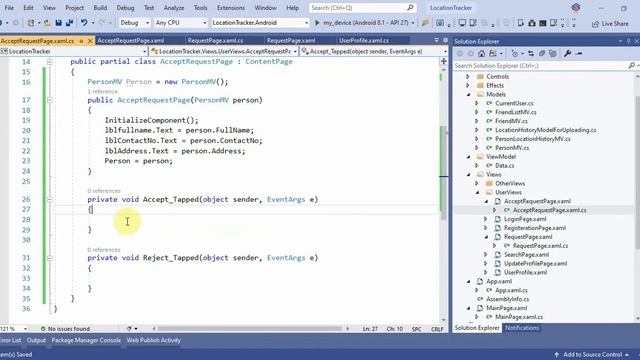Select LoginPage.xaml in Solution Explorer
This screenshot has height=360, width=640.
525,219
